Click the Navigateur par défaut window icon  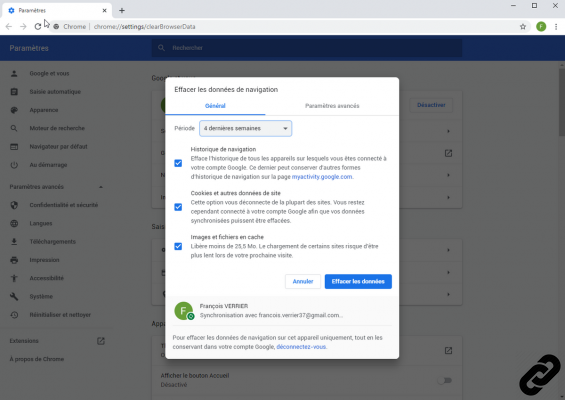pos(14,147)
